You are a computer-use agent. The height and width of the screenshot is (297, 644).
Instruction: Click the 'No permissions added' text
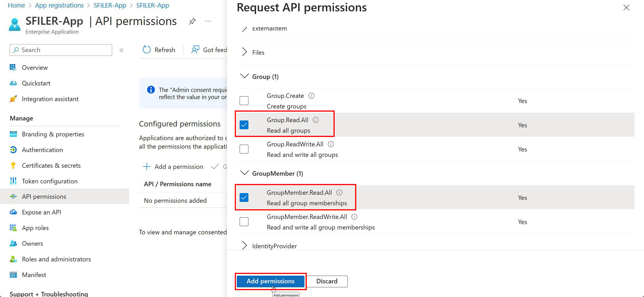point(175,200)
